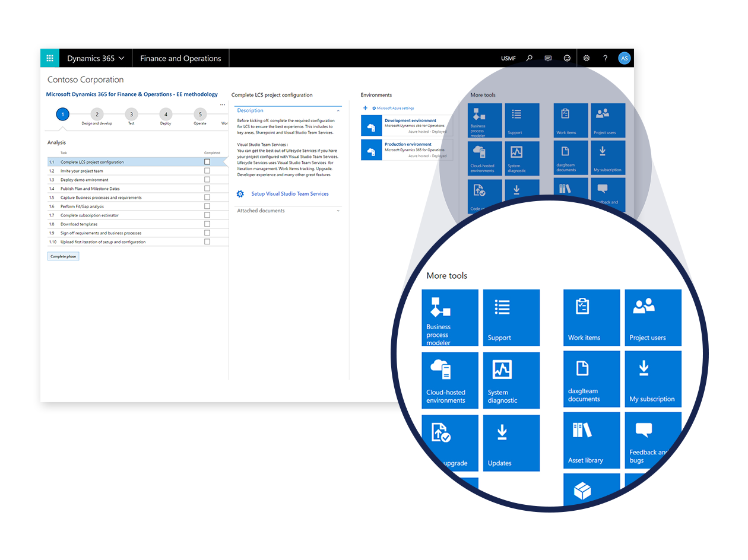Select the task row Download templates

(x=137, y=224)
